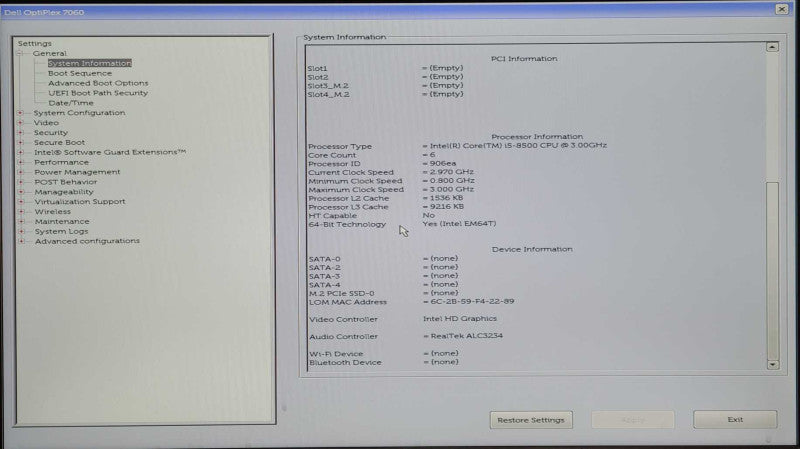The height and width of the screenshot is (449, 800).
Task: Click the Processor ID value 906ea
Action: pyautogui.click(x=443, y=164)
